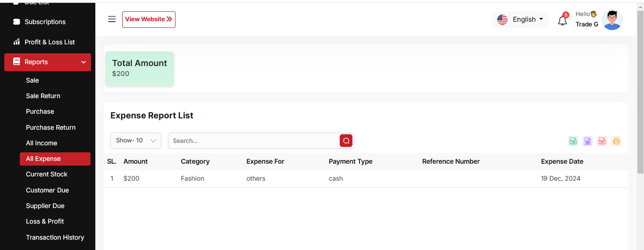Export the expense report as Excel spreadsheet
The width and height of the screenshot is (644, 250).
587,141
